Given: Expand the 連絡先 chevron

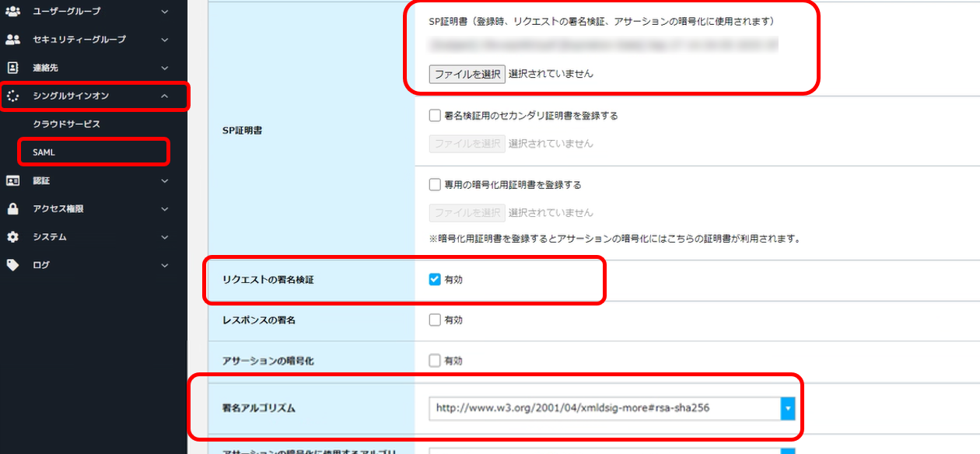Looking at the screenshot, I should click(x=164, y=68).
